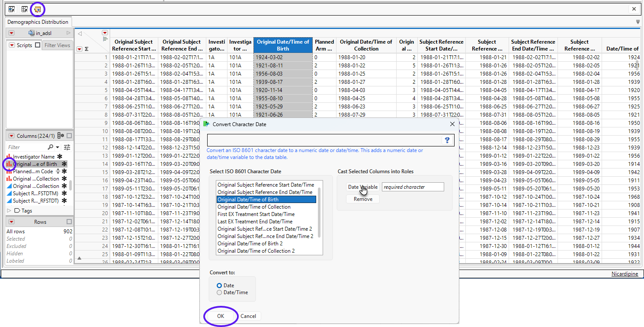Open the help question mark icon
Image resolution: width=644 pixels, height=327 pixels.
coord(447,140)
